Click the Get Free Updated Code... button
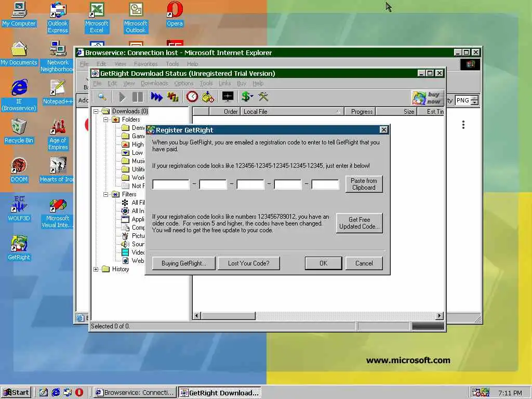Viewport: 532px width, 399px height. pos(360,223)
